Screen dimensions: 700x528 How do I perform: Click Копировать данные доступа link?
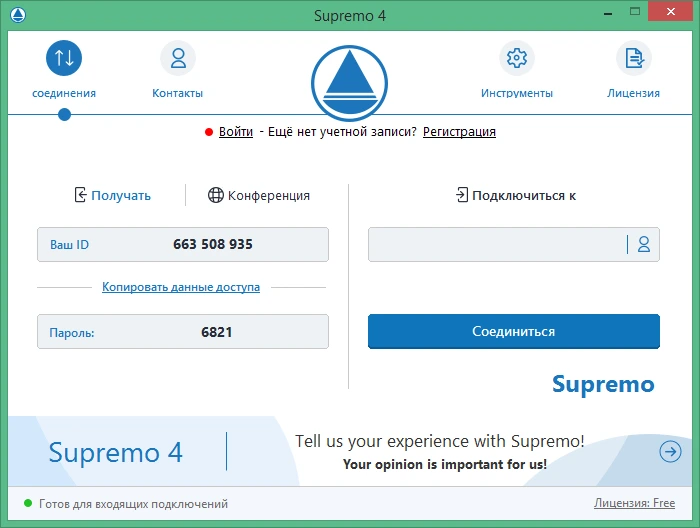click(181, 287)
